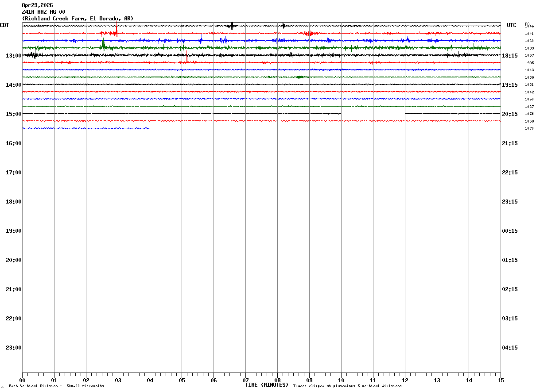Click the '23:00' CDT time label
Screen dimensions: 536x392
(14, 348)
